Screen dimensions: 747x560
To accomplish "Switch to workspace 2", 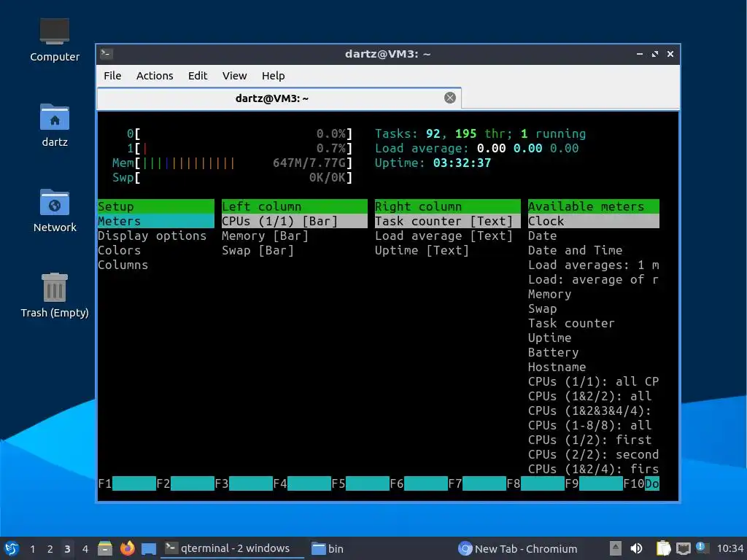I will 50,549.
